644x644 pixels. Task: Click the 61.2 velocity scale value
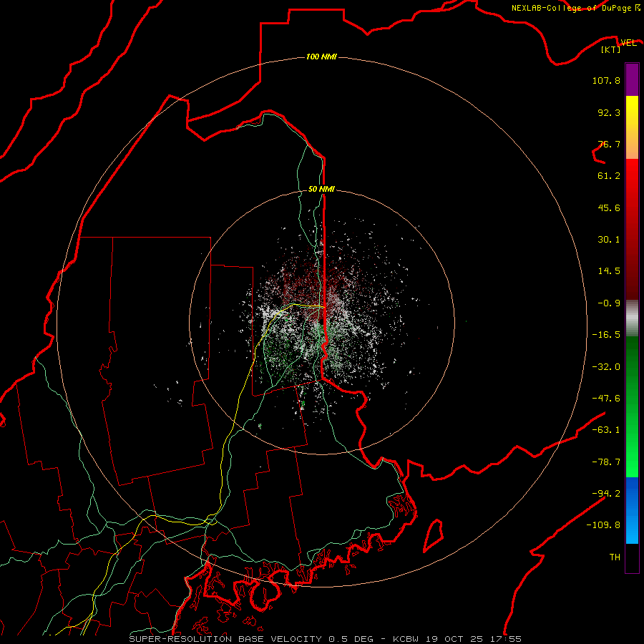click(x=609, y=176)
